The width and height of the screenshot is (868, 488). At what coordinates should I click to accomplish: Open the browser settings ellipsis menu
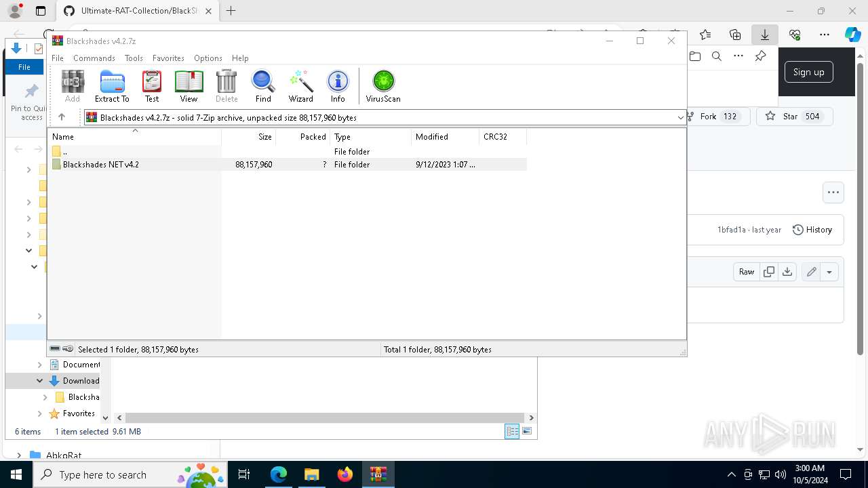825,35
